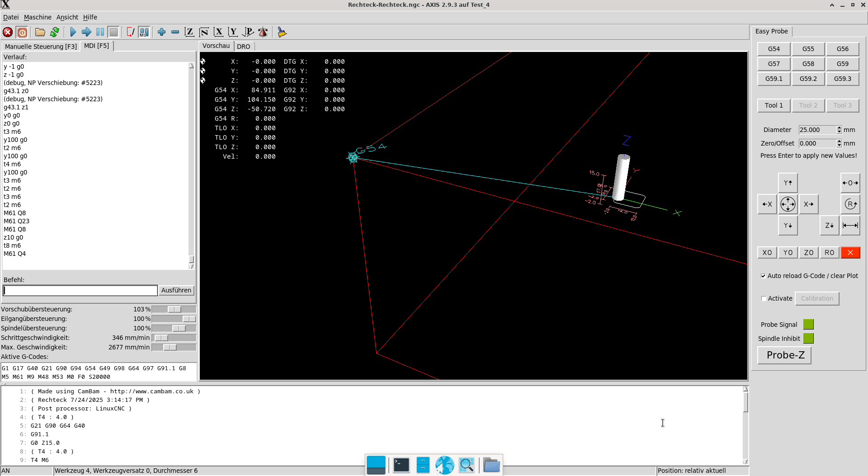Click the width measurement arrow button
The width and height of the screenshot is (868, 476).
click(x=850, y=226)
